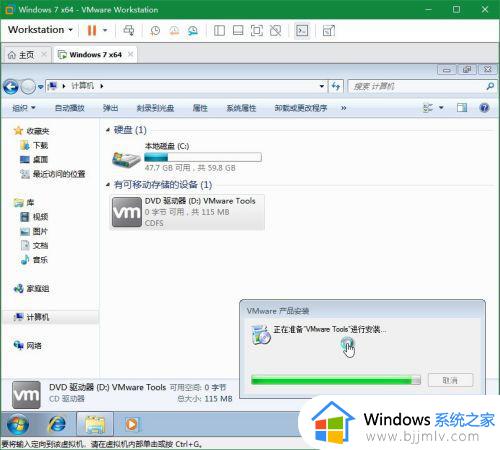Click the address bar path 计算机
This screenshot has height=450, width=500.
(x=82, y=86)
